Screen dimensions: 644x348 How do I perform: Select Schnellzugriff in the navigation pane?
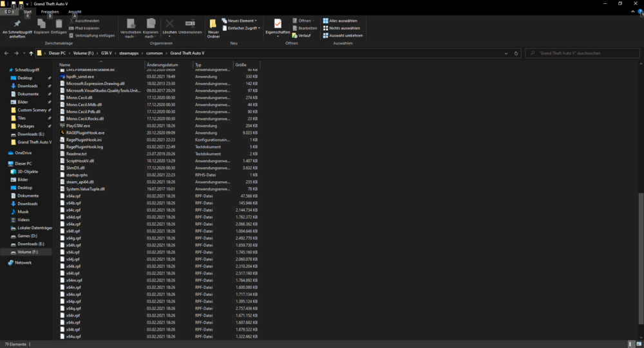(26, 69)
